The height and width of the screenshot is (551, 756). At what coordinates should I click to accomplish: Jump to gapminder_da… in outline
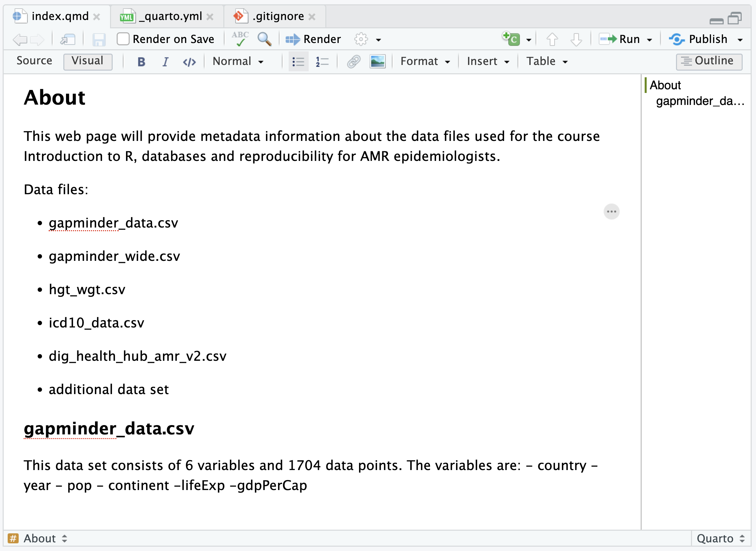(x=700, y=101)
